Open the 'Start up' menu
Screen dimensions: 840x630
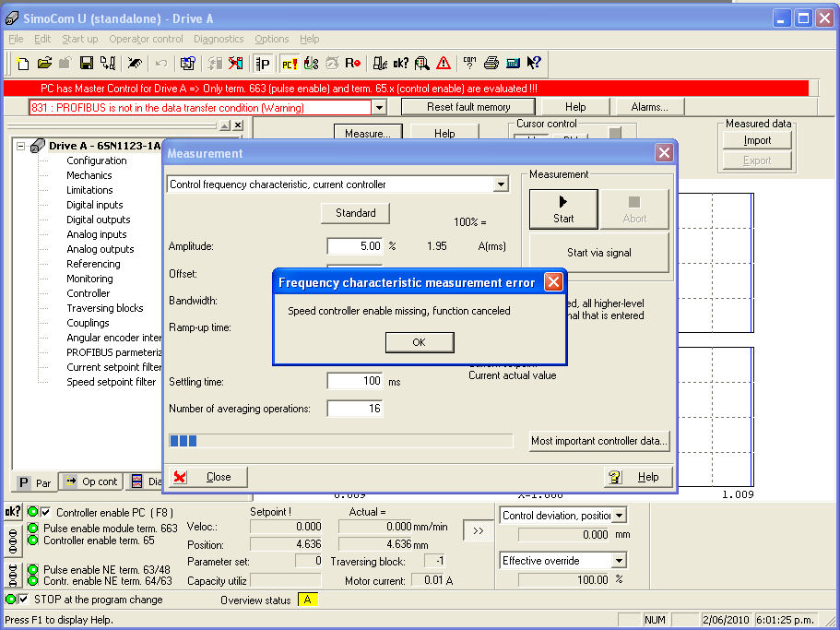(x=80, y=39)
